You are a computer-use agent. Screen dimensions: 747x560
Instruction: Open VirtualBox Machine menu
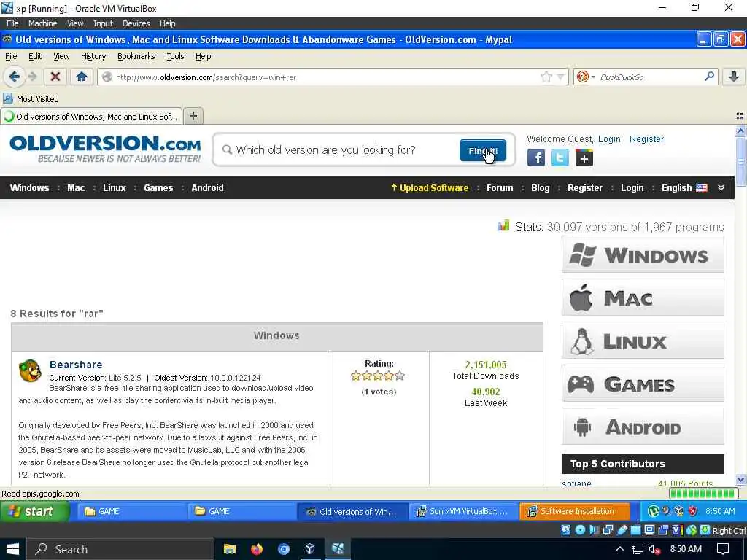[42, 23]
